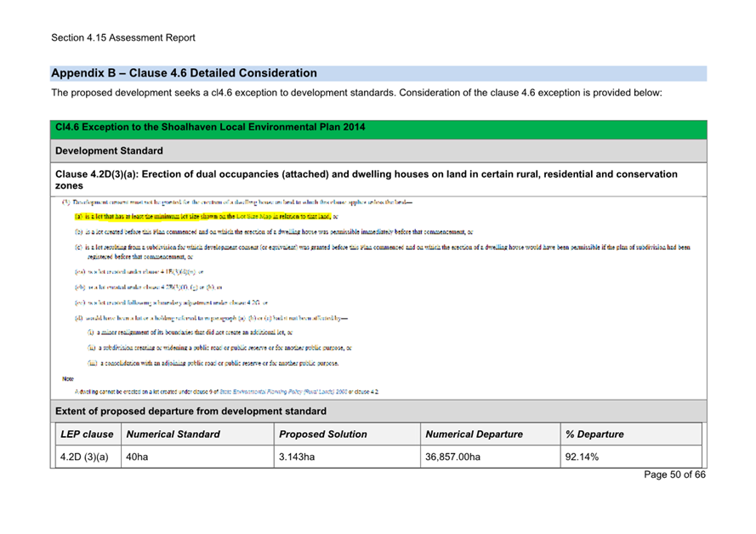Image resolution: width=756 pixels, height=534 pixels.
Task: Click the 'Section 4.15 Assessment Report' header text
Action: click(122, 37)
